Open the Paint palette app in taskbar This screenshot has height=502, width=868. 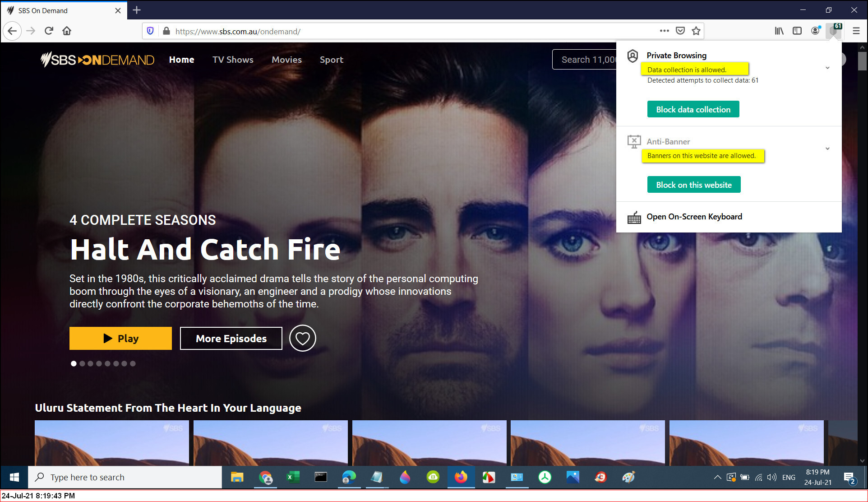click(x=628, y=477)
